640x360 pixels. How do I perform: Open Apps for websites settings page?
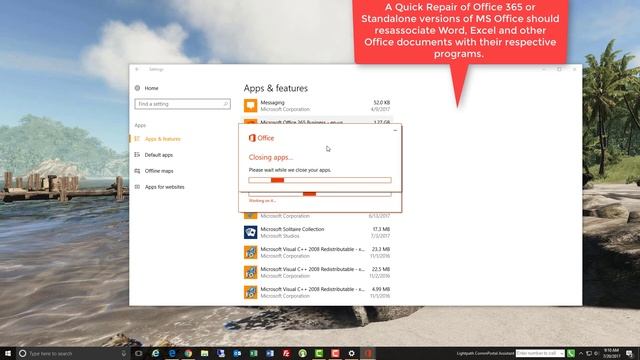pos(164,187)
